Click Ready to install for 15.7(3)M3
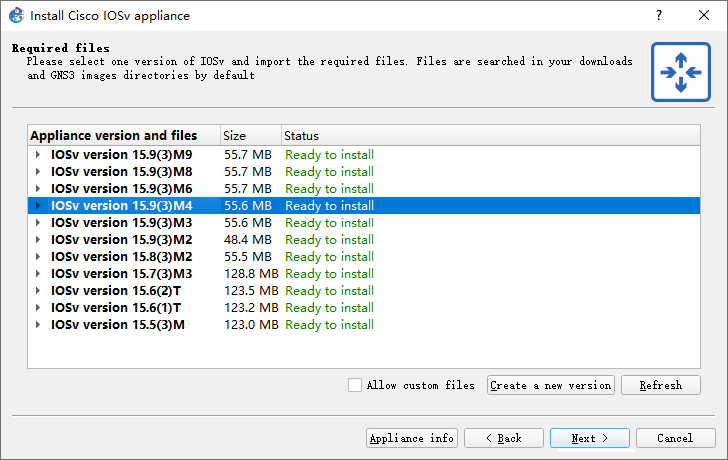 click(330, 273)
